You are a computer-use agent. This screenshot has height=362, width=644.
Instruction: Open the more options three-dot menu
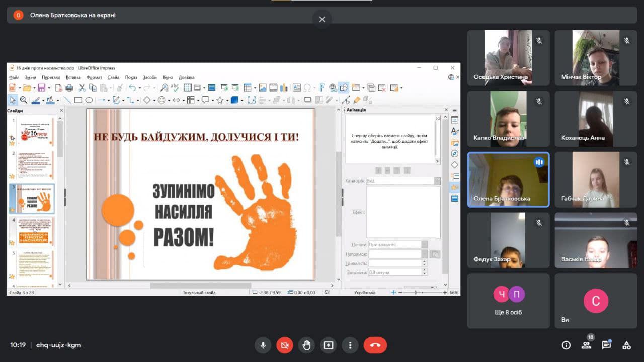(x=350, y=345)
